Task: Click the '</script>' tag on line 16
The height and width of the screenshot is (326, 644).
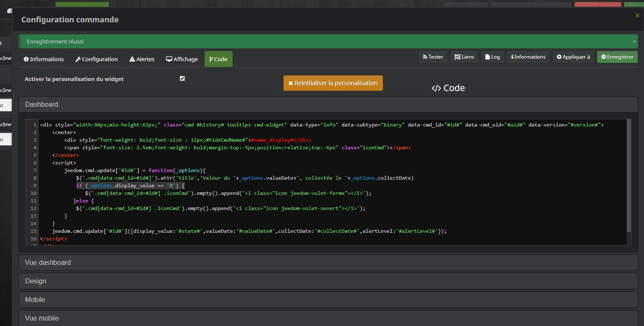Action: [x=54, y=239]
